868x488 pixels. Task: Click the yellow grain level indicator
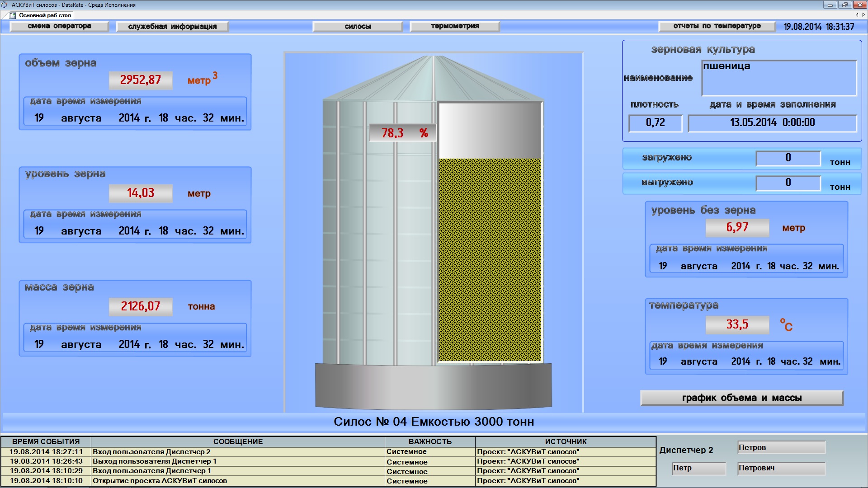click(x=490, y=260)
